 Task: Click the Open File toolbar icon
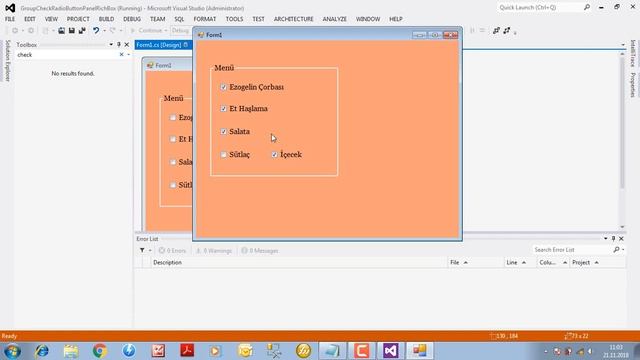coord(62,31)
